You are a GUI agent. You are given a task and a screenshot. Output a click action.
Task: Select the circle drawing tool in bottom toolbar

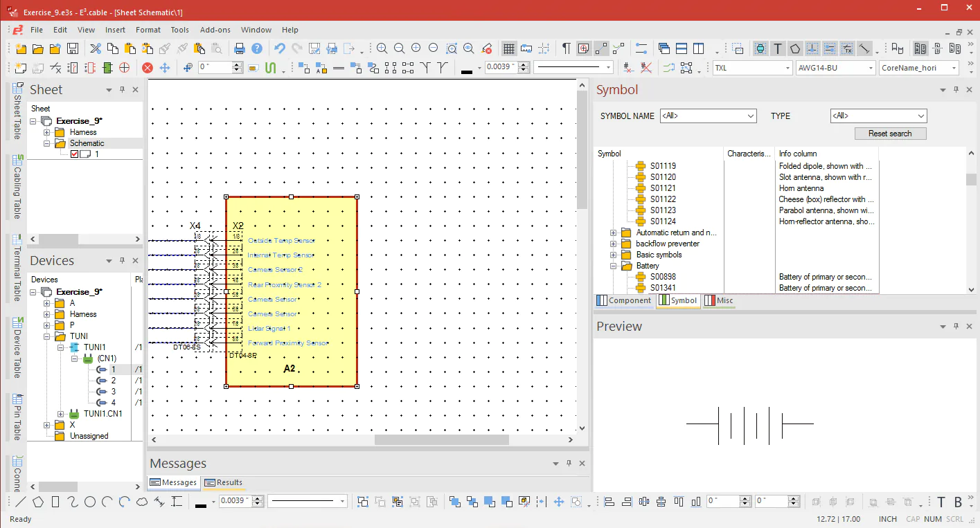pyautogui.click(x=90, y=502)
